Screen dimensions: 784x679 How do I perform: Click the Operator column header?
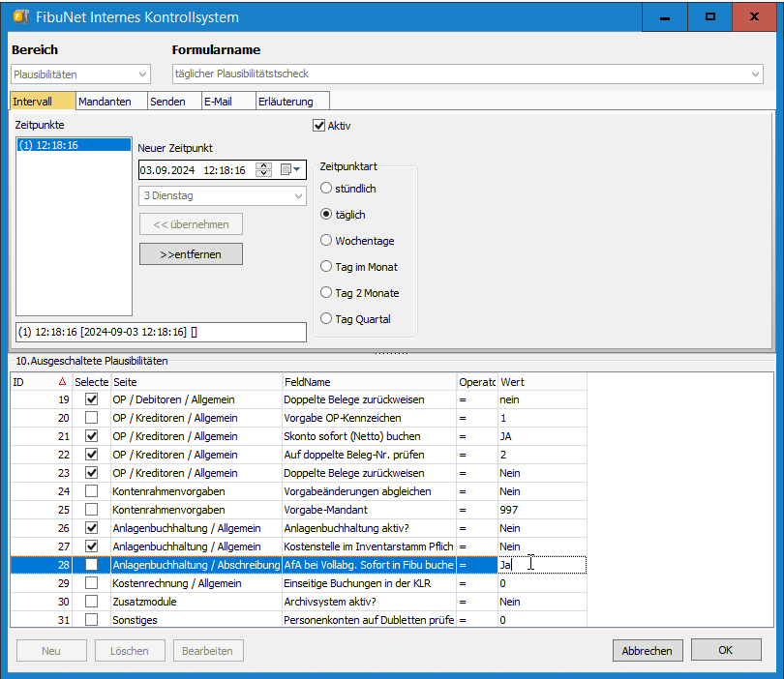477,382
